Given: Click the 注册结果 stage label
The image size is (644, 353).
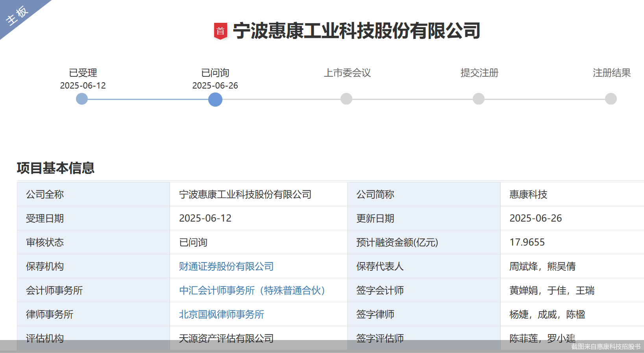Looking at the screenshot, I should coord(612,73).
